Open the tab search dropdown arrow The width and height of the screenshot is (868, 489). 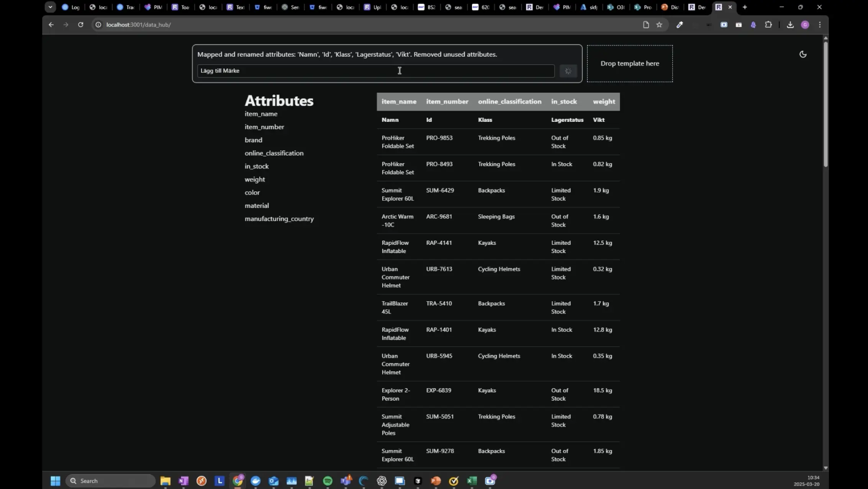click(50, 7)
